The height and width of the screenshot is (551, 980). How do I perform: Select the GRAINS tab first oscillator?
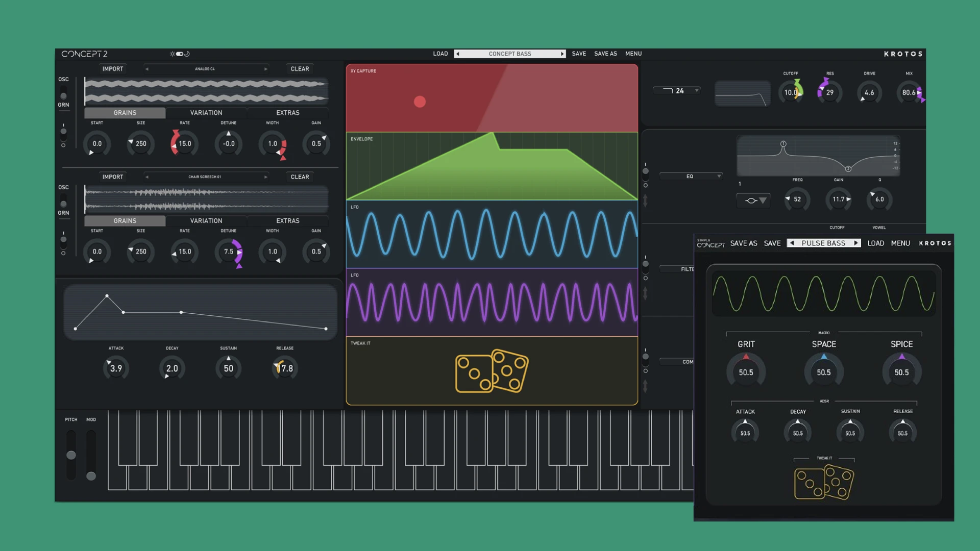(x=125, y=112)
